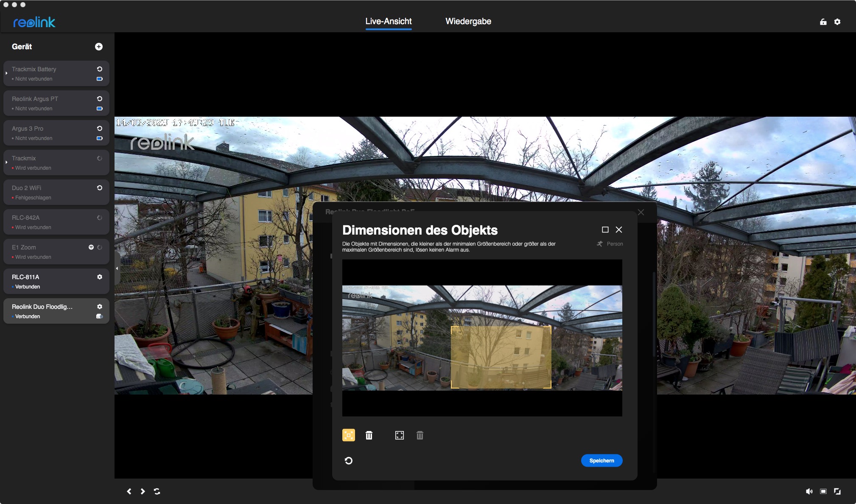The image size is (856, 504).
Task: Click the yellow detection area in preview
Action: pos(501,357)
